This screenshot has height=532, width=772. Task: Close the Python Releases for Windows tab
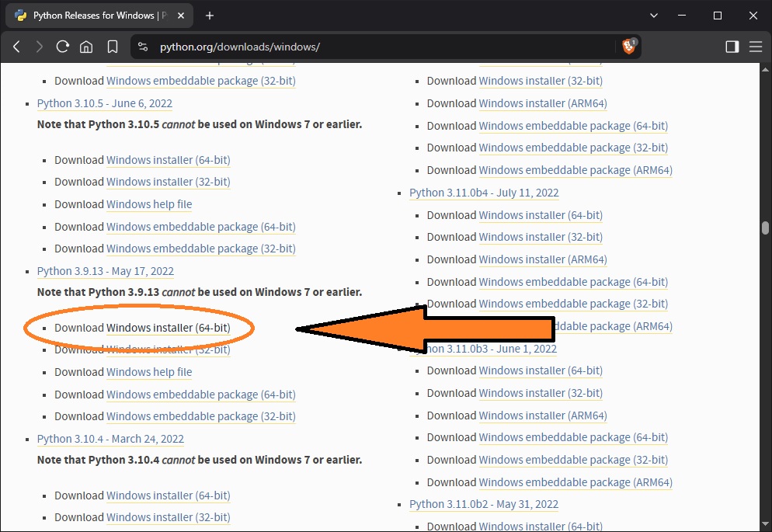tap(181, 16)
